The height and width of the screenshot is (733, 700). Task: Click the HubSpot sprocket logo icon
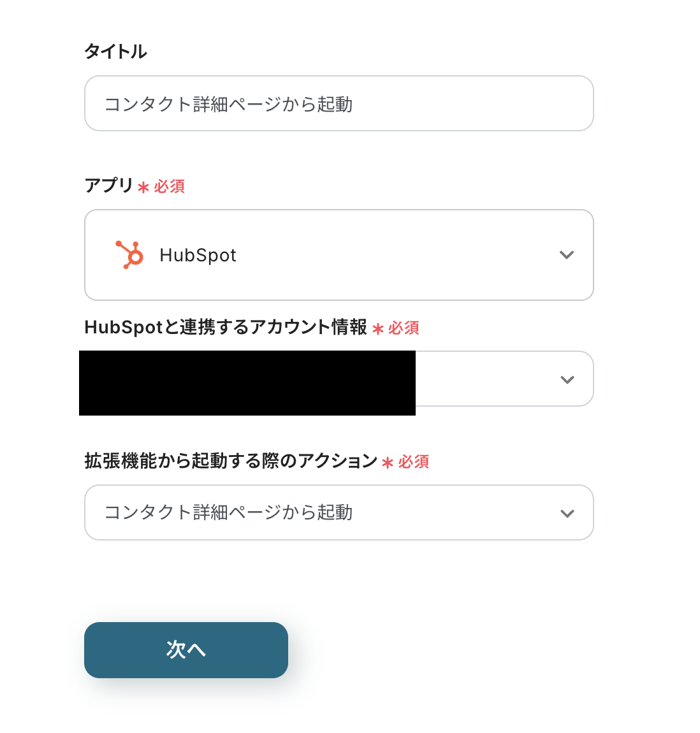point(129,255)
